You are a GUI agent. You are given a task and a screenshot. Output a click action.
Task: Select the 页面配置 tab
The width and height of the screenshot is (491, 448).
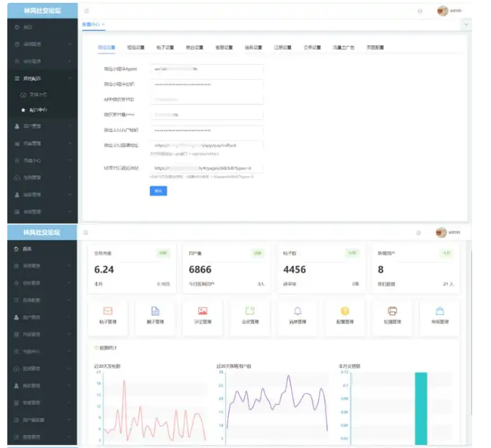375,47
